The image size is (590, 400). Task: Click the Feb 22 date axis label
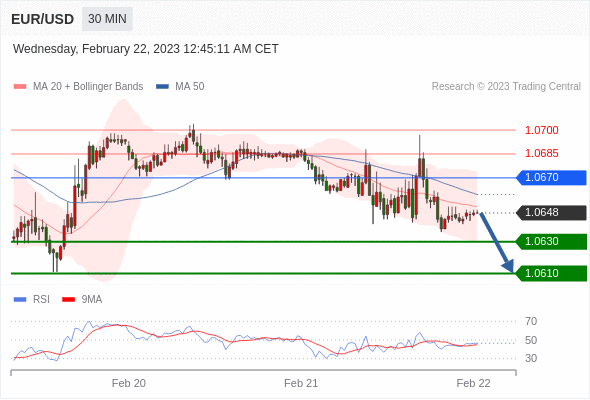[473, 383]
